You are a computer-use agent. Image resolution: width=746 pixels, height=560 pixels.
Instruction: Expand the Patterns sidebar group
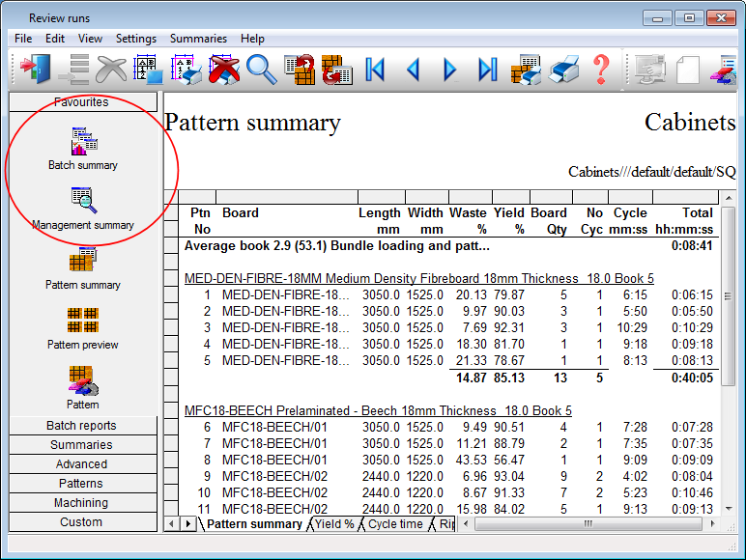(83, 483)
